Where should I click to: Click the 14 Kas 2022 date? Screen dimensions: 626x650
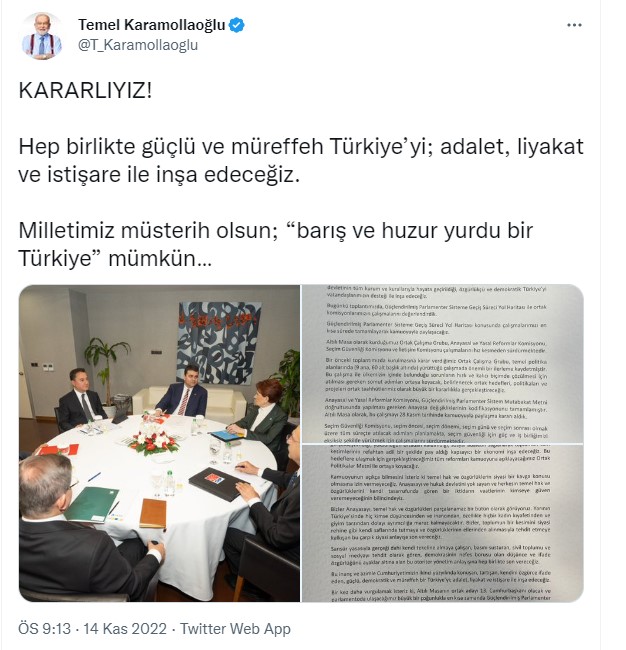point(125,628)
